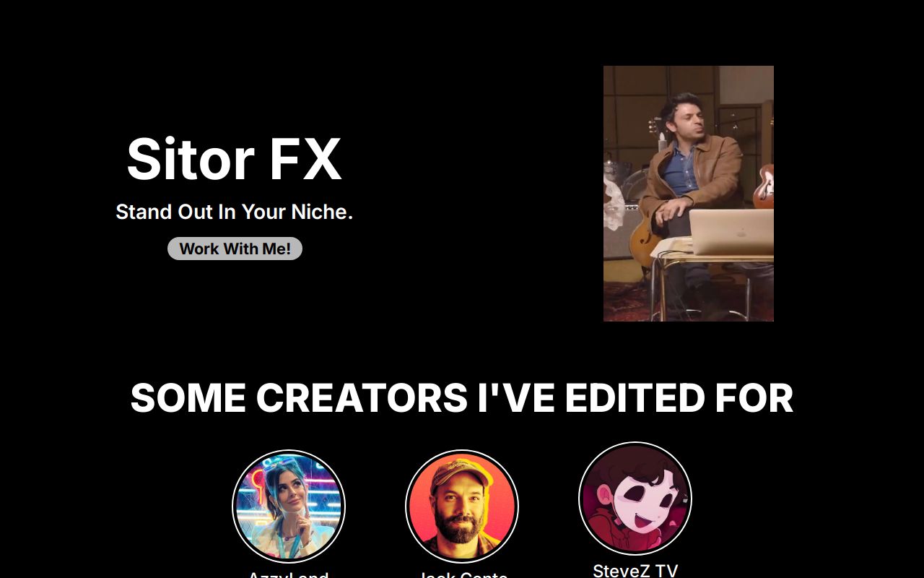This screenshot has height=578, width=924.
Task: Open AzzyLand's neon-lit profile avatar
Action: 289,506
